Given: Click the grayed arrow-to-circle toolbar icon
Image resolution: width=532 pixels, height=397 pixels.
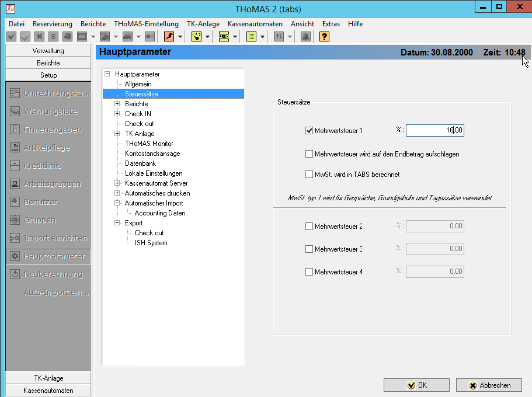Looking at the screenshot, I should pyautogui.click(x=149, y=36).
